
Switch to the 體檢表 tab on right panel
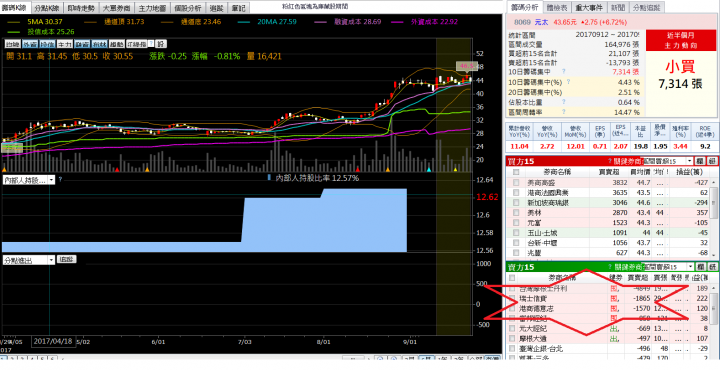pos(557,7)
